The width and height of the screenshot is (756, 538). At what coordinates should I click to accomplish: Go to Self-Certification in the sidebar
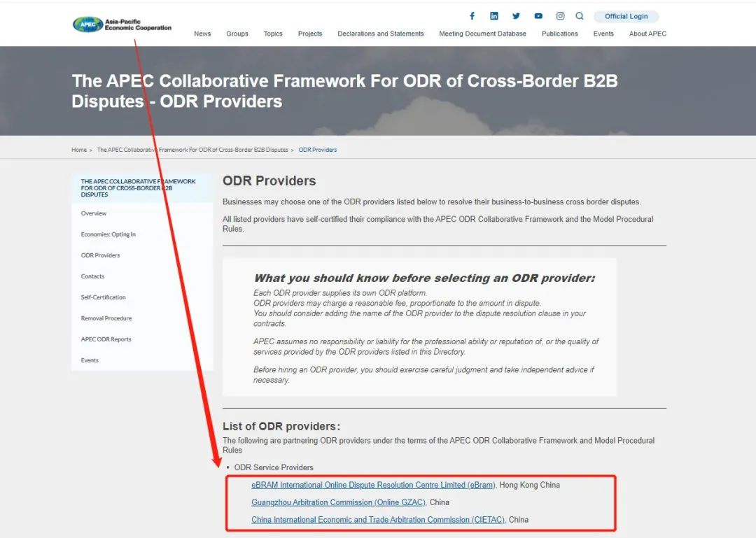103,297
